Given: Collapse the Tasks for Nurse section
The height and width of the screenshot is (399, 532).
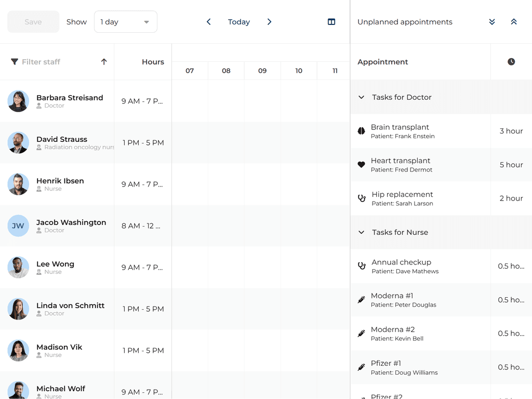Looking at the screenshot, I should [361, 232].
